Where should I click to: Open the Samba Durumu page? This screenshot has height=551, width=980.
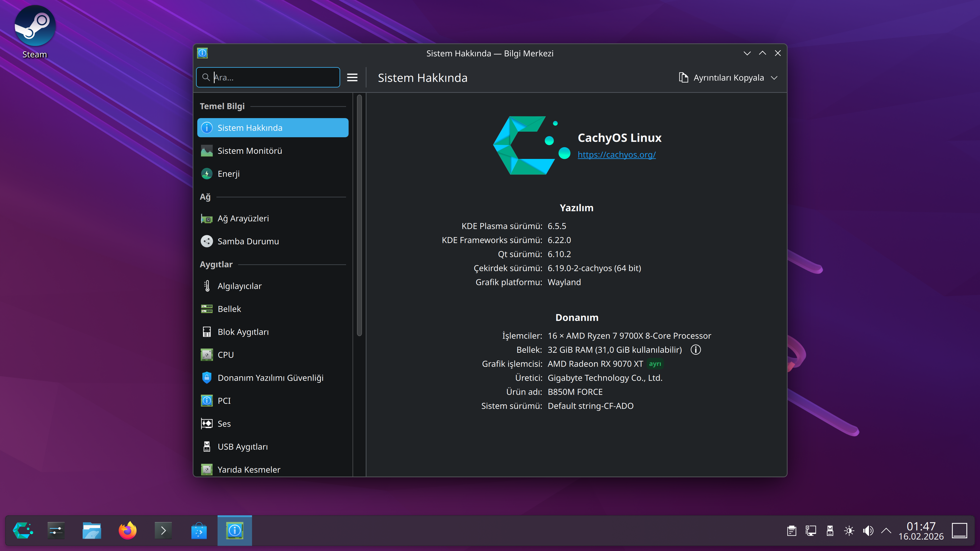[x=273, y=241]
